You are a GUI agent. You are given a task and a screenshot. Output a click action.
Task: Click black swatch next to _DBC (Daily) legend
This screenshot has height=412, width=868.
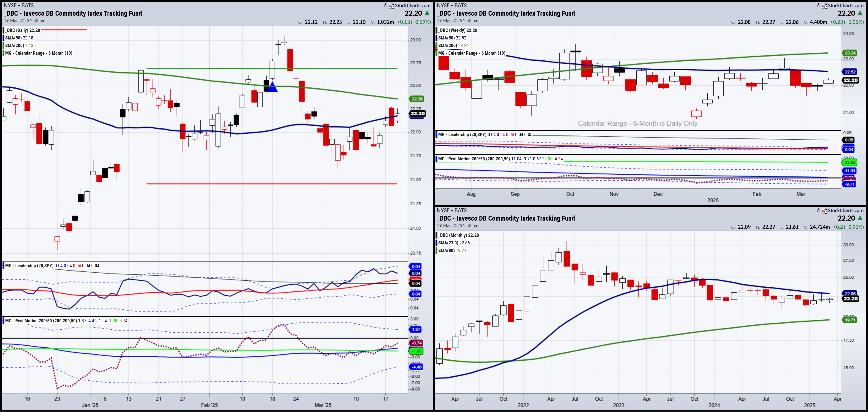4,30
